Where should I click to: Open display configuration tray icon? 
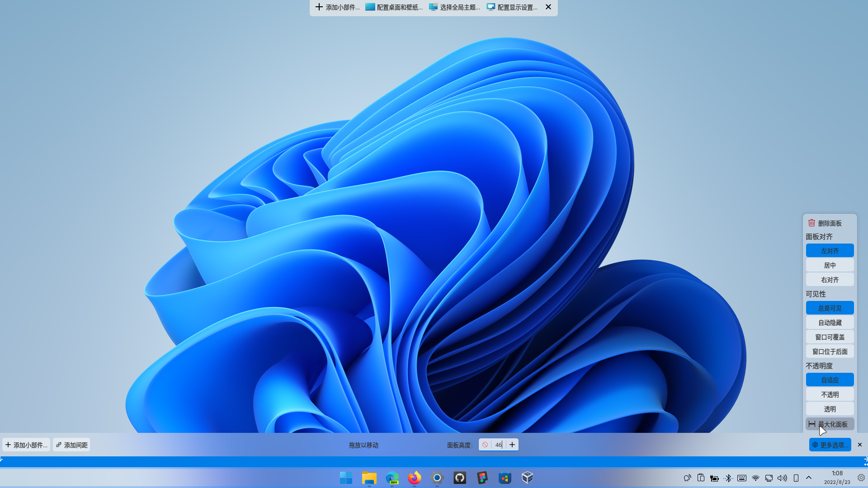point(769,478)
